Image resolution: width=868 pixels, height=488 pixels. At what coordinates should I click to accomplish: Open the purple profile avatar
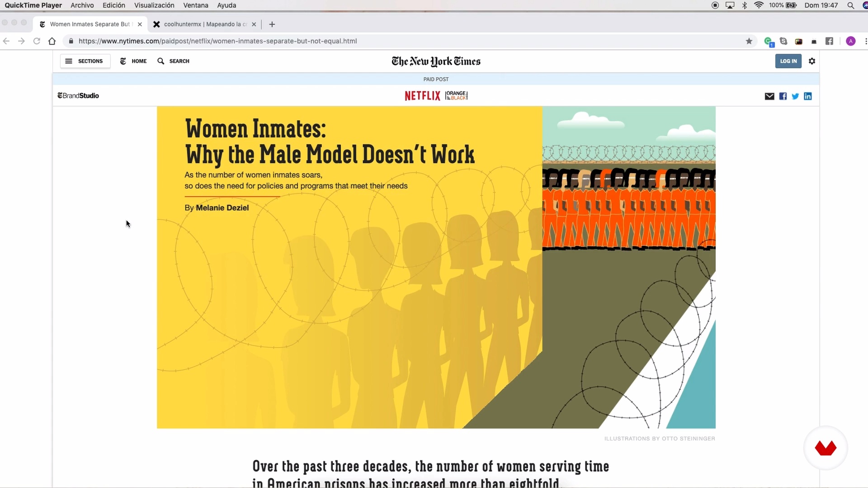(x=850, y=41)
